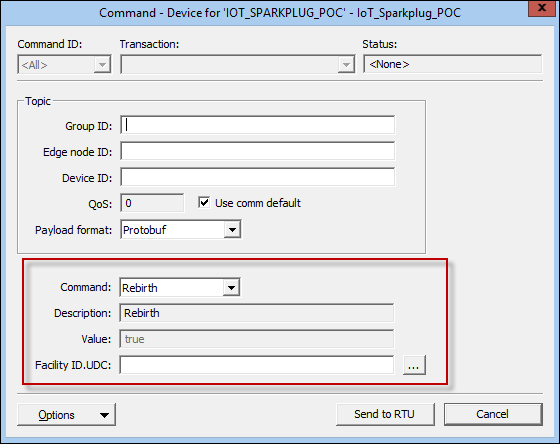Click into the Edge node ID field
The image size is (560, 444).
pos(258,151)
